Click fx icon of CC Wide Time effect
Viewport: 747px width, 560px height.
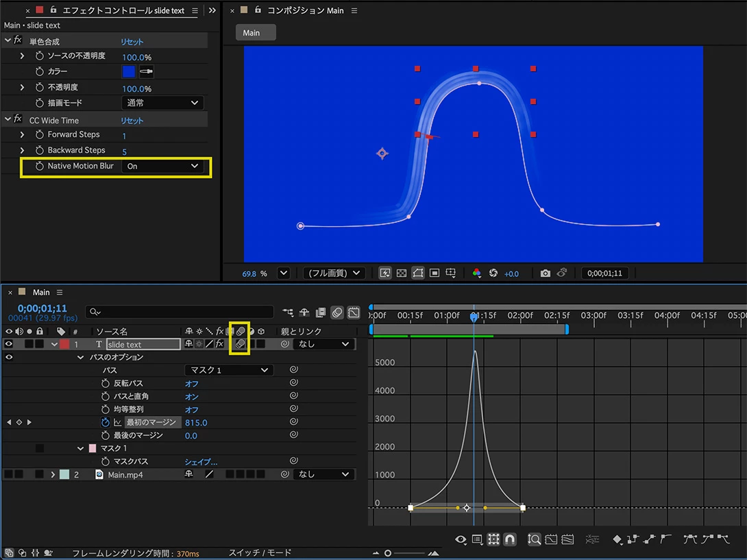click(x=18, y=119)
